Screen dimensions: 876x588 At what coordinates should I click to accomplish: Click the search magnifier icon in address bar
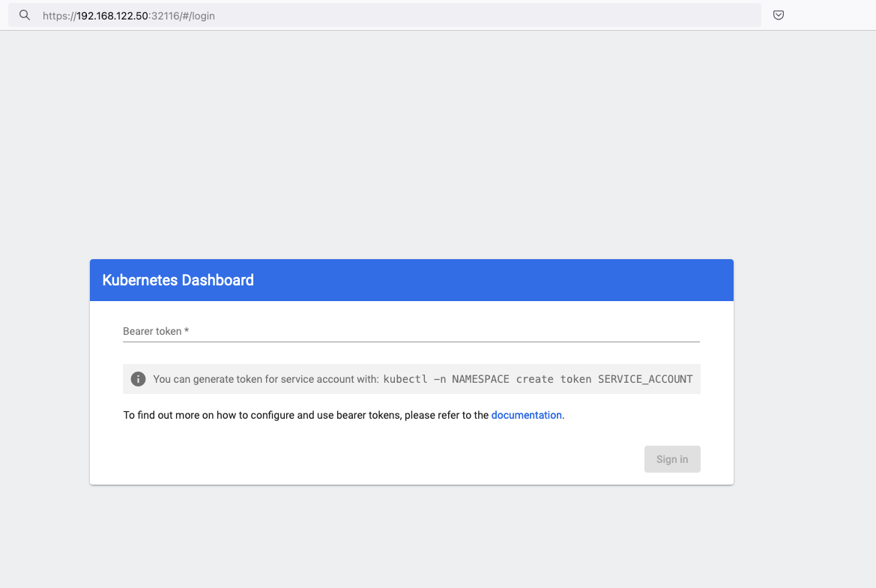click(25, 15)
